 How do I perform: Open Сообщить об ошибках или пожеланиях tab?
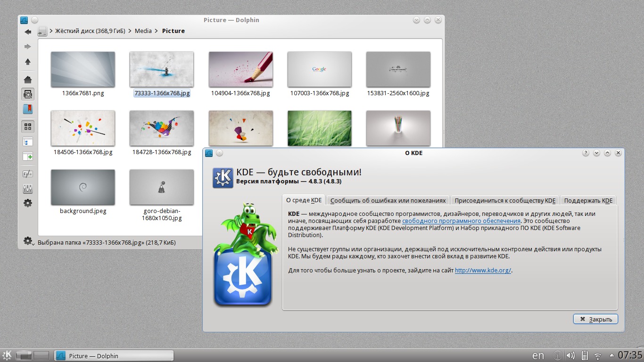point(388,200)
